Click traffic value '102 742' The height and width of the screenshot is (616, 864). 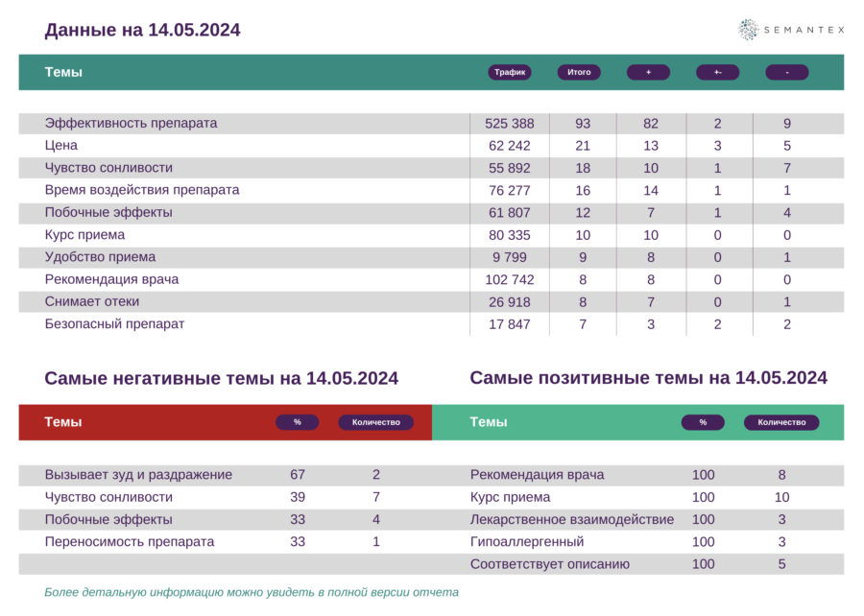(x=510, y=279)
